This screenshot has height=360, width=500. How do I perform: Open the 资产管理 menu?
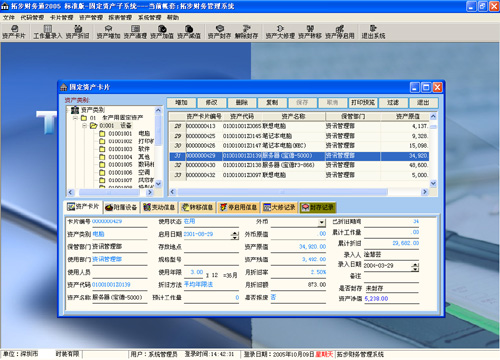tap(91, 17)
